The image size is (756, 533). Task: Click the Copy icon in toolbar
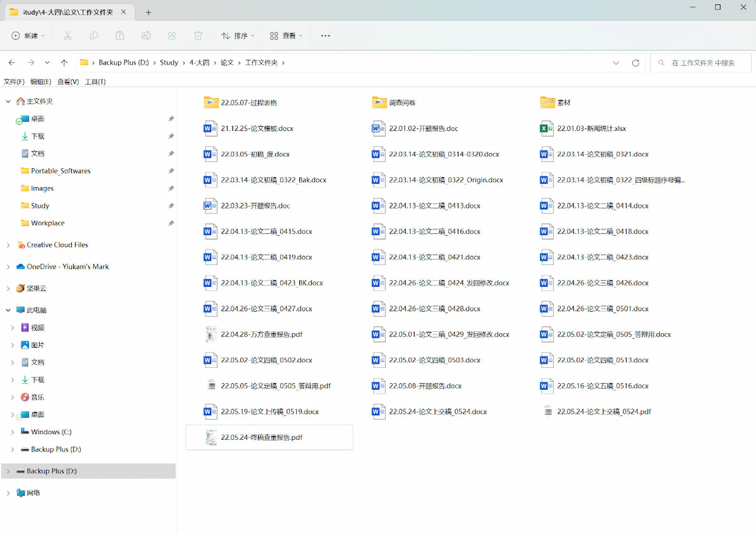tap(94, 36)
